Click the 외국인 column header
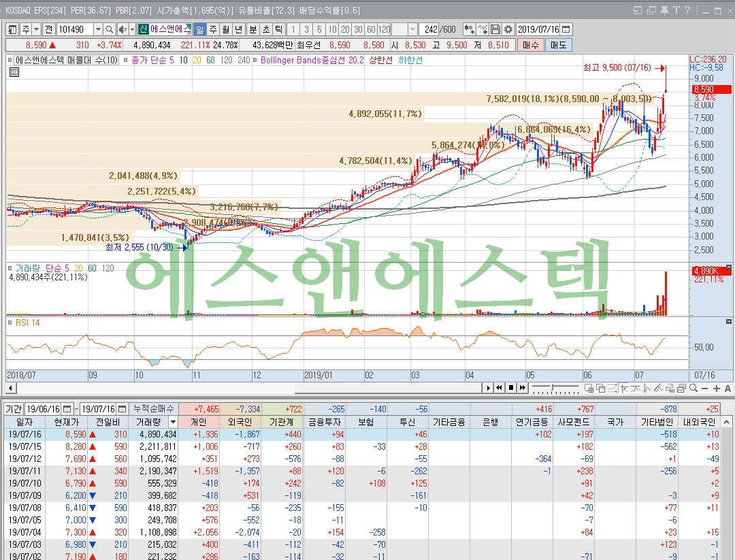The image size is (735, 560). coord(240,423)
